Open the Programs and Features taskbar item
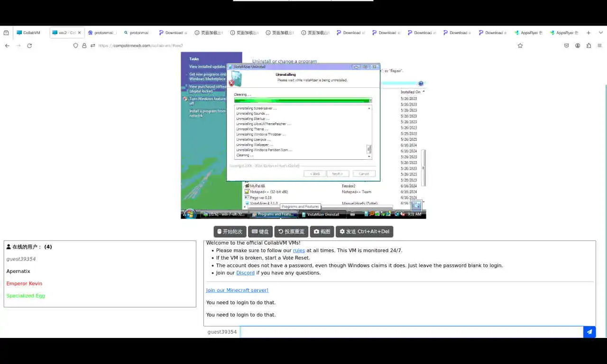The height and width of the screenshot is (364, 607). pos(273,214)
